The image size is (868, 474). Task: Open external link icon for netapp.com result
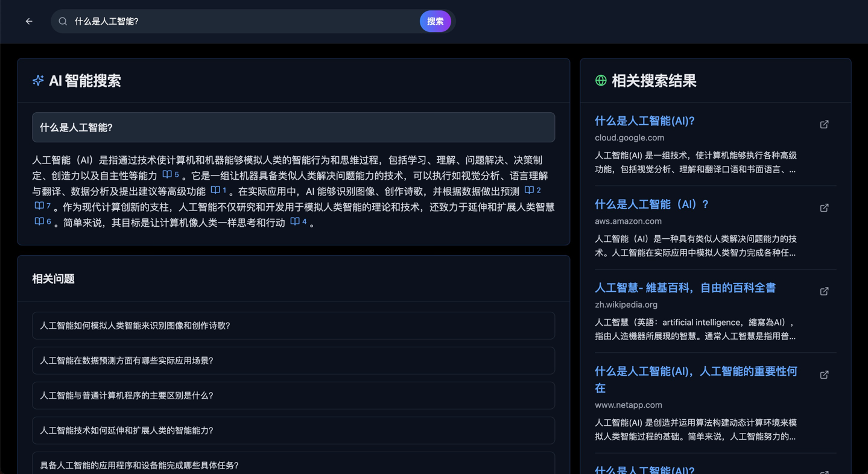[824, 375]
